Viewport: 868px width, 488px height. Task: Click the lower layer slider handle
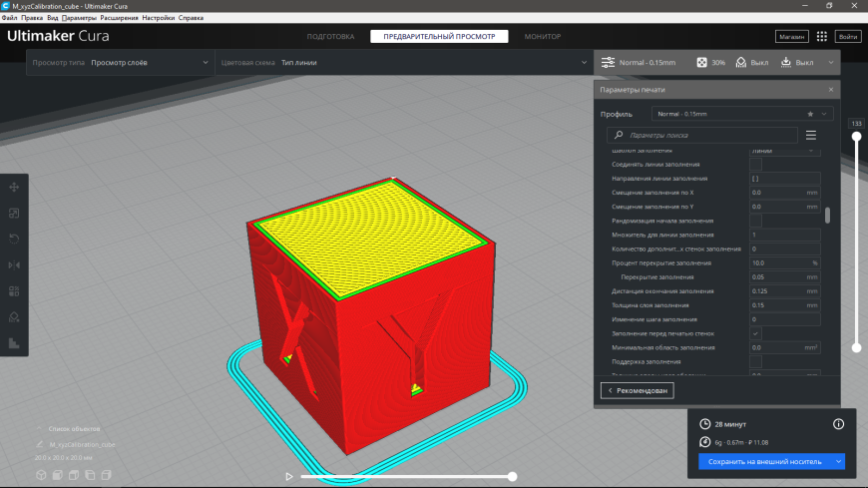[856, 348]
